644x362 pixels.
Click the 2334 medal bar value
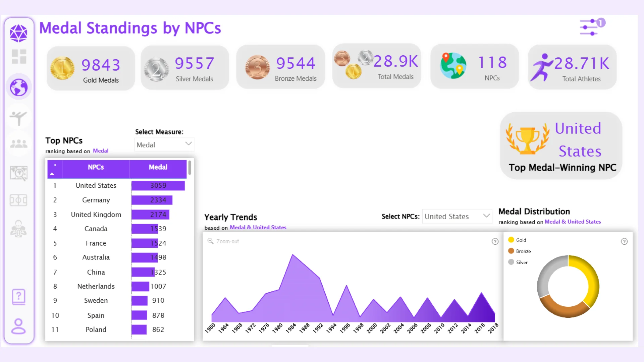pyautogui.click(x=152, y=200)
